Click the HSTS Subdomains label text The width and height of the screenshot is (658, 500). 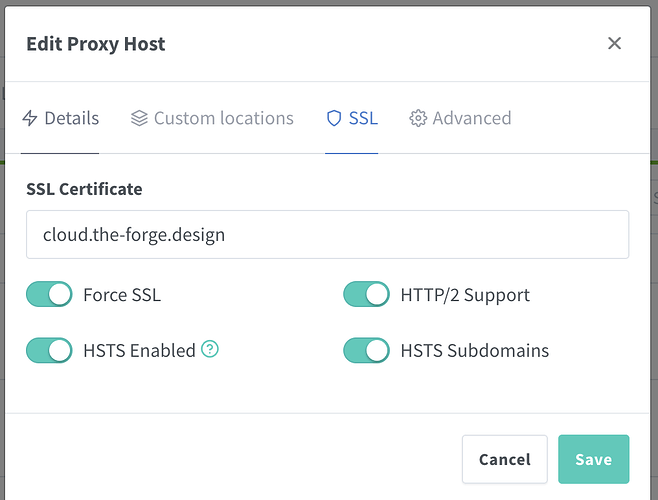(x=474, y=350)
